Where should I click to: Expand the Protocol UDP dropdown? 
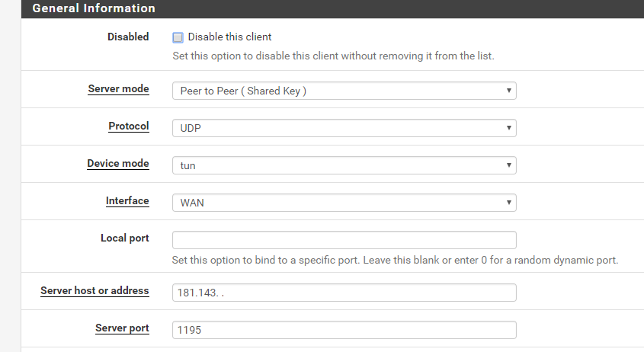pos(344,128)
